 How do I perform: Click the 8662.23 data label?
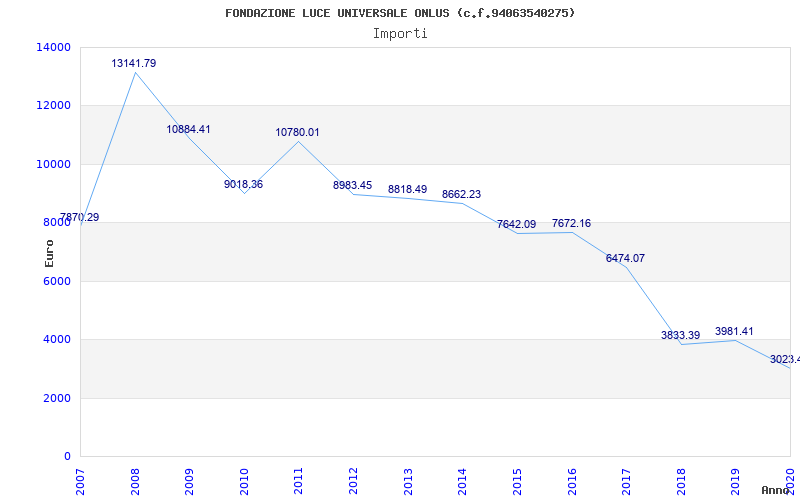tap(461, 194)
